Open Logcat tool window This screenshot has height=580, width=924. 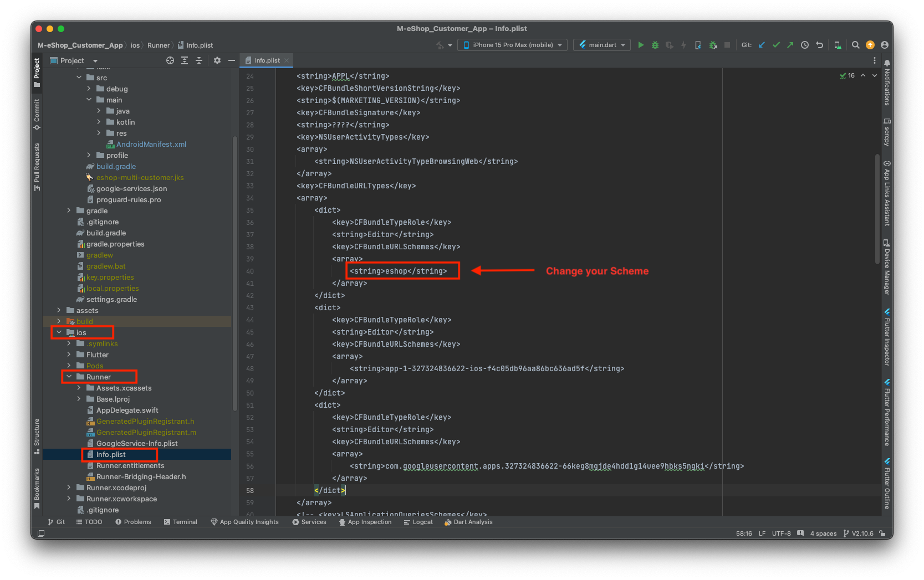(x=418, y=522)
